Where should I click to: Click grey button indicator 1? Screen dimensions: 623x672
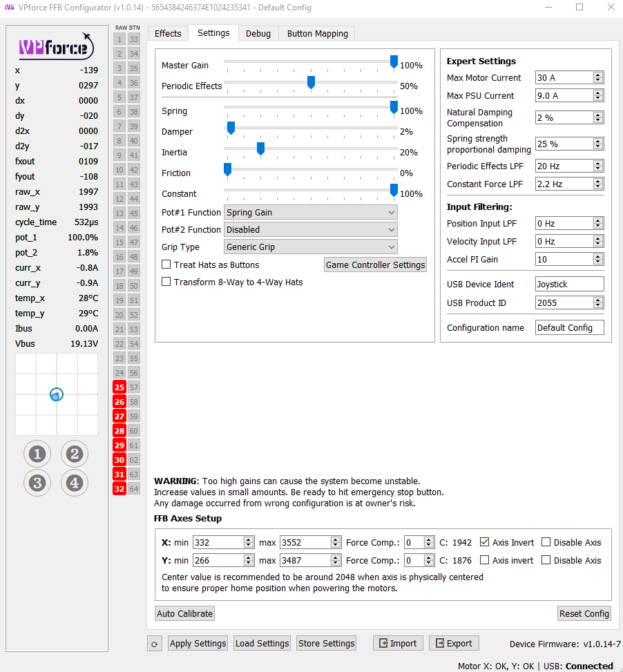click(x=119, y=39)
